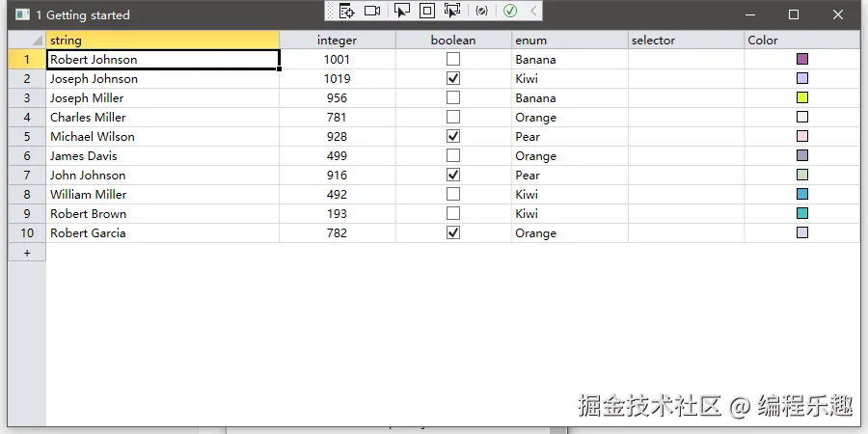This screenshot has height=434, width=868.
Task: Select integer cell 1001
Action: [338, 59]
